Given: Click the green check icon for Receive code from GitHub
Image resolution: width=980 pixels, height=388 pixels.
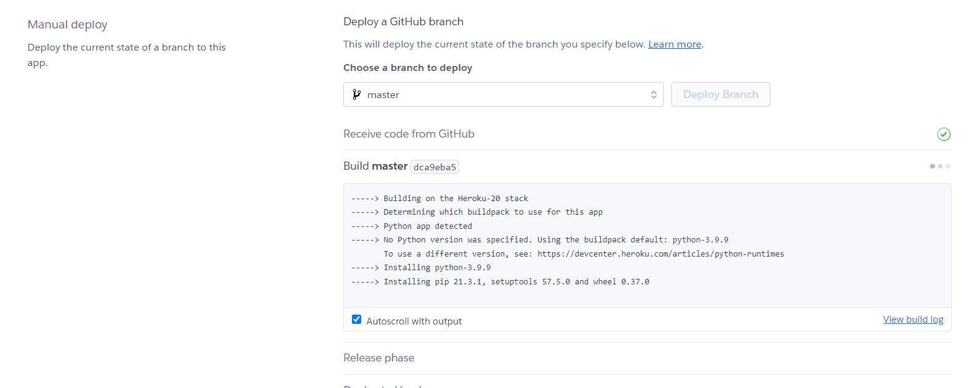Looking at the screenshot, I should [944, 134].
